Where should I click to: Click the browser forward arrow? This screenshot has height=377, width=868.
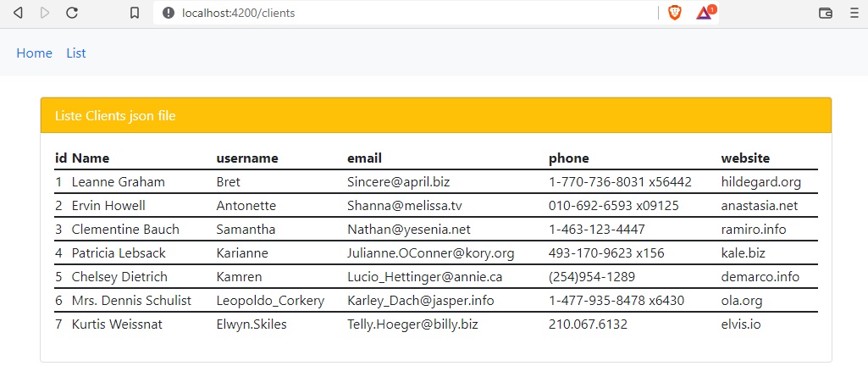[45, 13]
